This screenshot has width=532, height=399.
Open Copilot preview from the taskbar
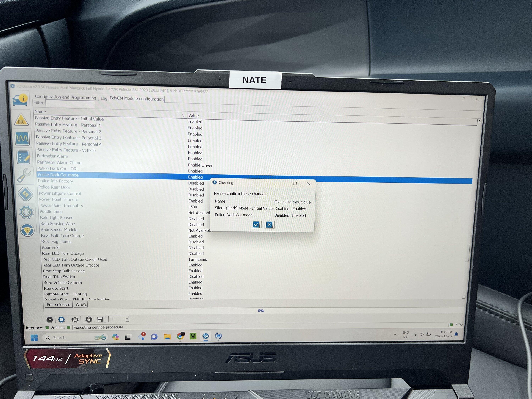pyautogui.click(x=116, y=337)
